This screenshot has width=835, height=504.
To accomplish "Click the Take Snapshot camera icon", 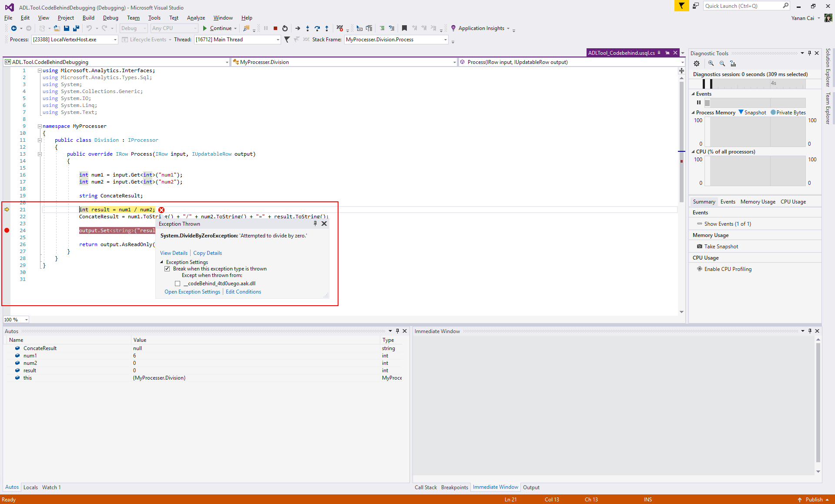I will (700, 247).
